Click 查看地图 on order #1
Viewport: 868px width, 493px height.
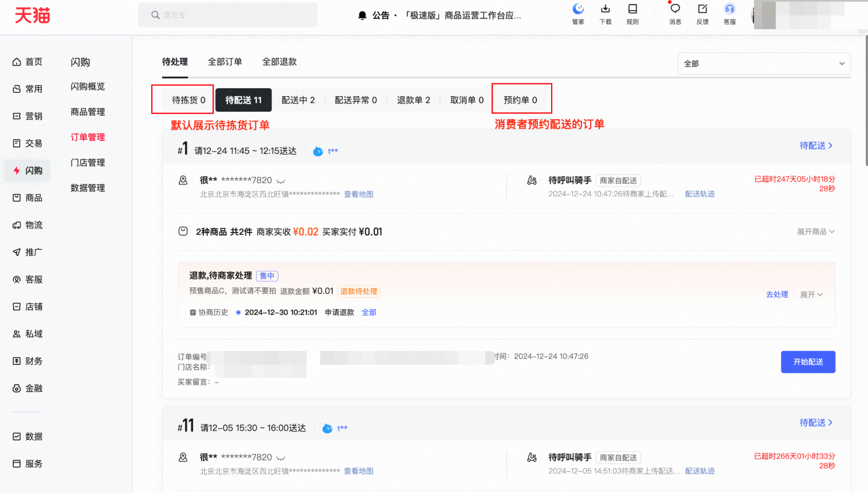click(359, 195)
